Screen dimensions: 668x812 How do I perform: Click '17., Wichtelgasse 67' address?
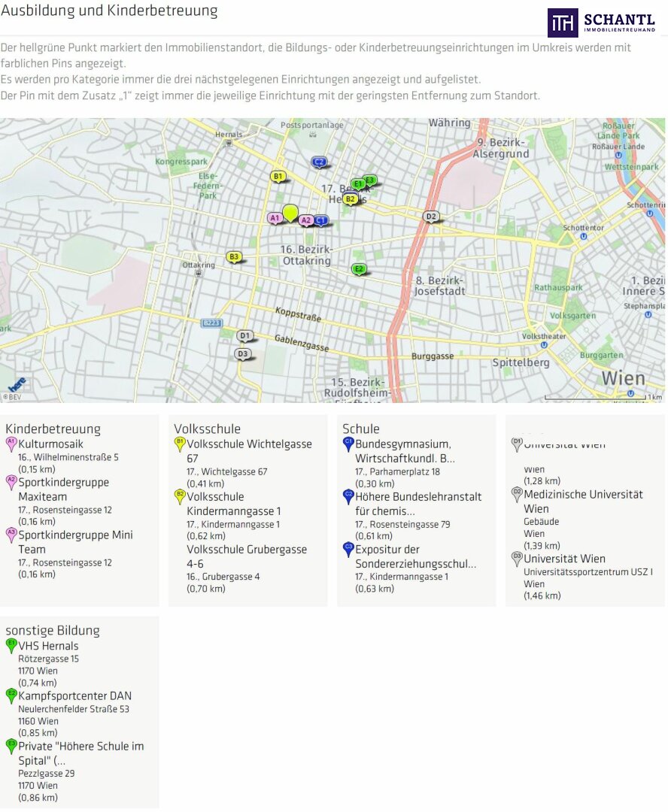tap(227, 471)
